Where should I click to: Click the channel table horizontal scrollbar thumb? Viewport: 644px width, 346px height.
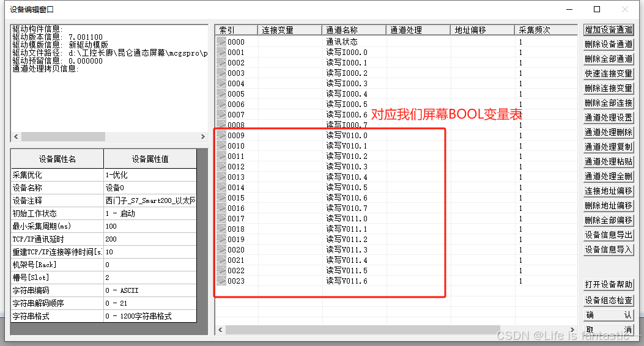363,330
